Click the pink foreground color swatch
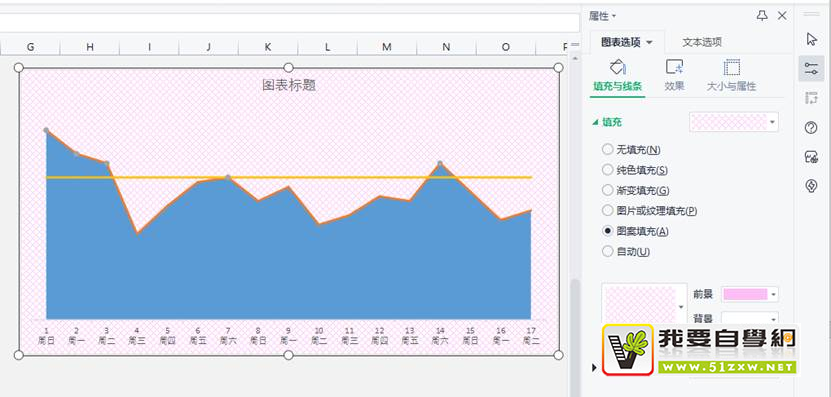The height and width of the screenshot is (397, 831). (746, 294)
